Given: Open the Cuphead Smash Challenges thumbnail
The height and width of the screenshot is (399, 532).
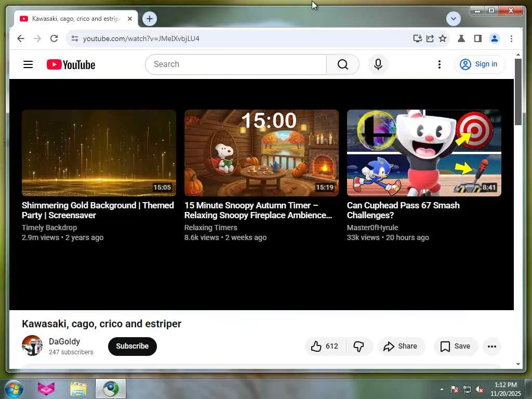Looking at the screenshot, I should click(424, 153).
